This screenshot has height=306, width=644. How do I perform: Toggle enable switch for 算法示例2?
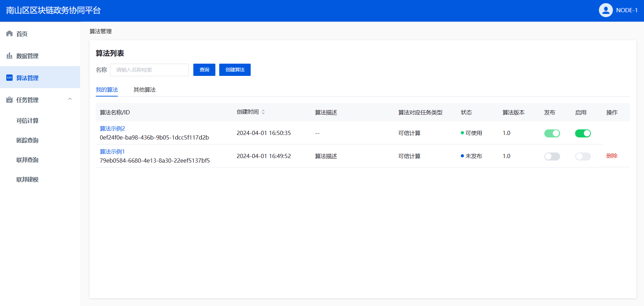point(583,133)
